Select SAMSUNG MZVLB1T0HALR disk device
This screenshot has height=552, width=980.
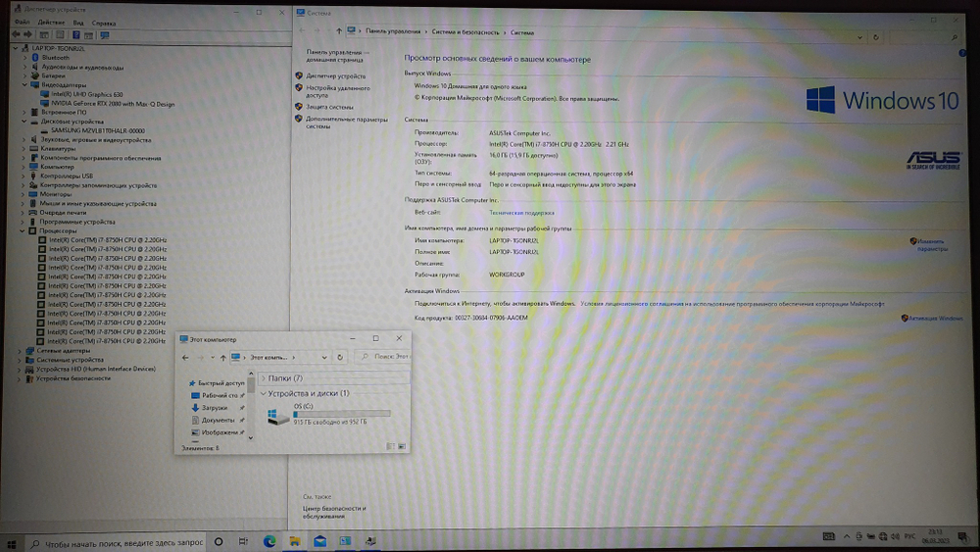point(97,130)
